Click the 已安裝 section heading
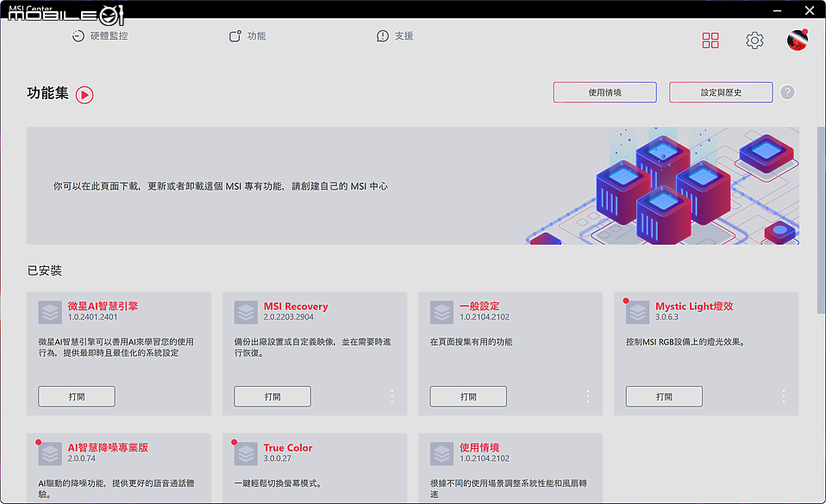The width and height of the screenshot is (826, 504). tap(45, 271)
